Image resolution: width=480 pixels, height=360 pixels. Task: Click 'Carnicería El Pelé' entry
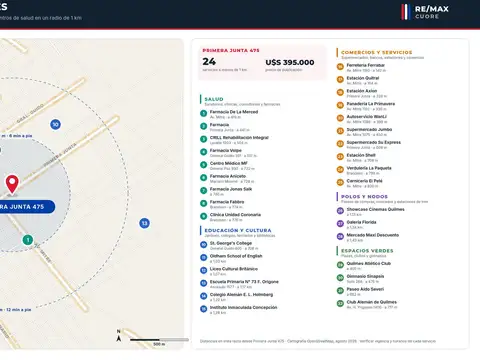(x=364, y=181)
